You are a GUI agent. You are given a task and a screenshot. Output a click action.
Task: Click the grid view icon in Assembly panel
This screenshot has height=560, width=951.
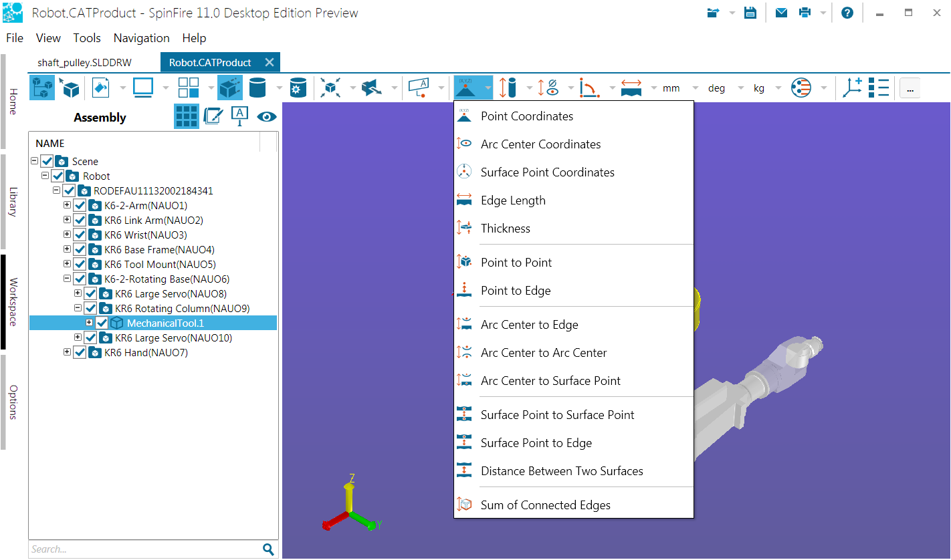[x=187, y=117]
